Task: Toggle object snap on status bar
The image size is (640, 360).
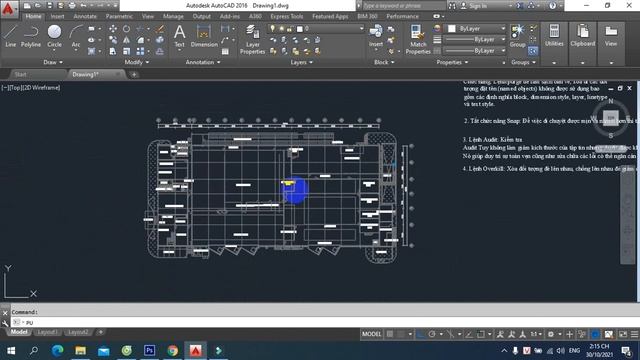Action: pyautogui.click(x=481, y=334)
